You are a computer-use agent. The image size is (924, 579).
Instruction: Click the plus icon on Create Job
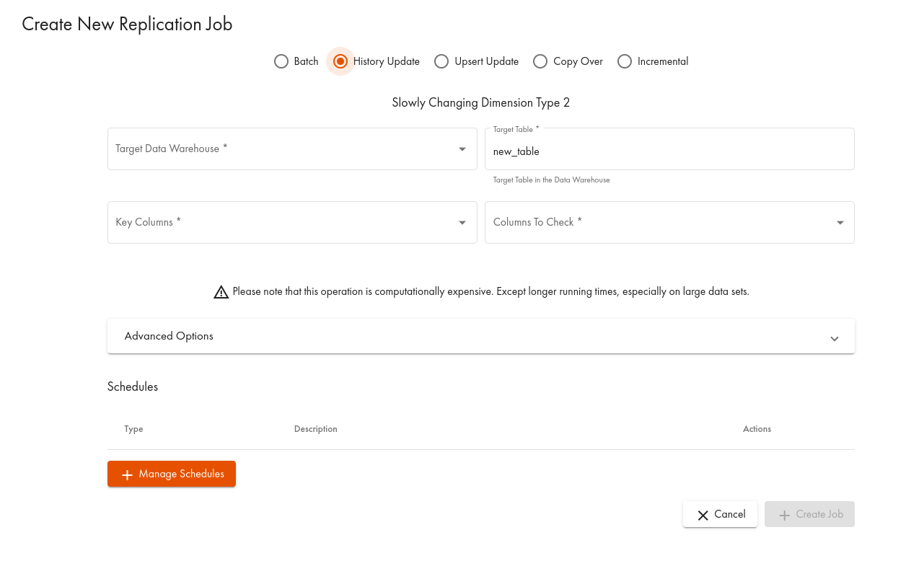(x=785, y=515)
